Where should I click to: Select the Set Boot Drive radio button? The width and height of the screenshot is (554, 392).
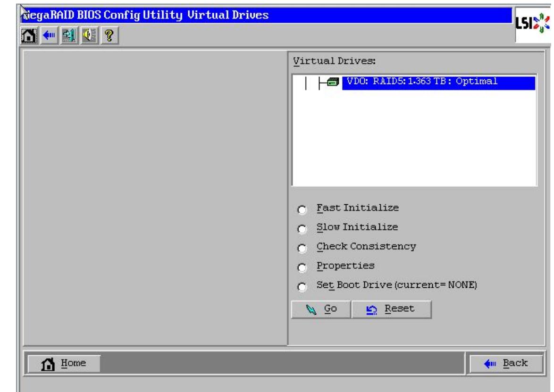point(302,287)
